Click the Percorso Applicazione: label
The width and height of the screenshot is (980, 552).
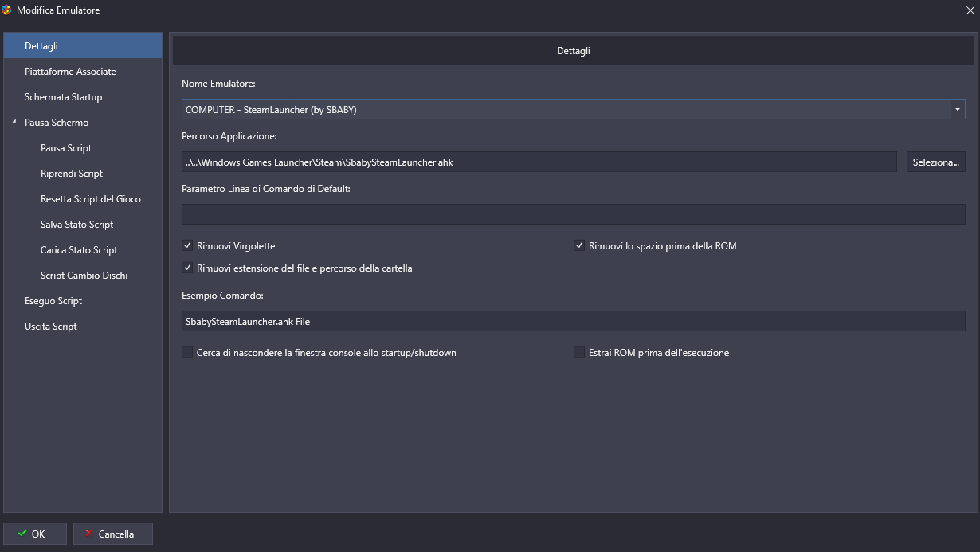click(229, 136)
